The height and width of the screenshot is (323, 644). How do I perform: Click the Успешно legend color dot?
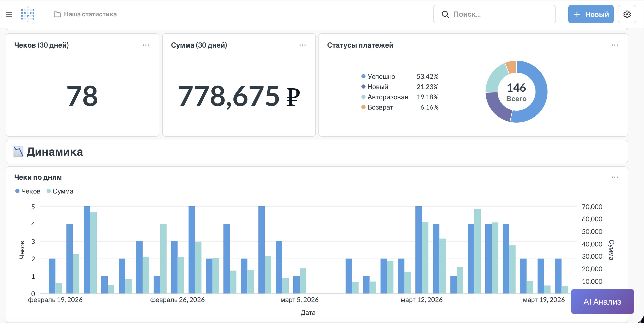pos(363,76)
